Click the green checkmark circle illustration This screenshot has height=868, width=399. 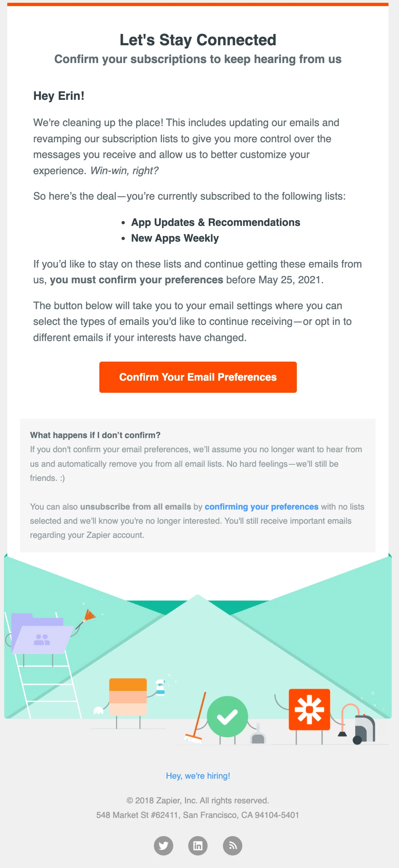pos(227,716)
